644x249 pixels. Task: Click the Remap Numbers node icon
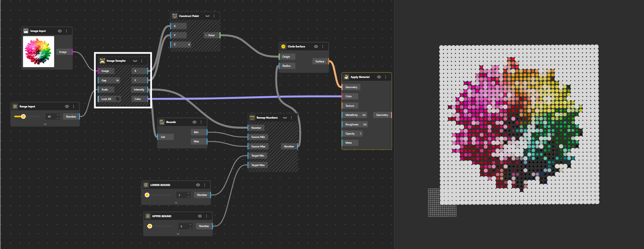(252, 118)
